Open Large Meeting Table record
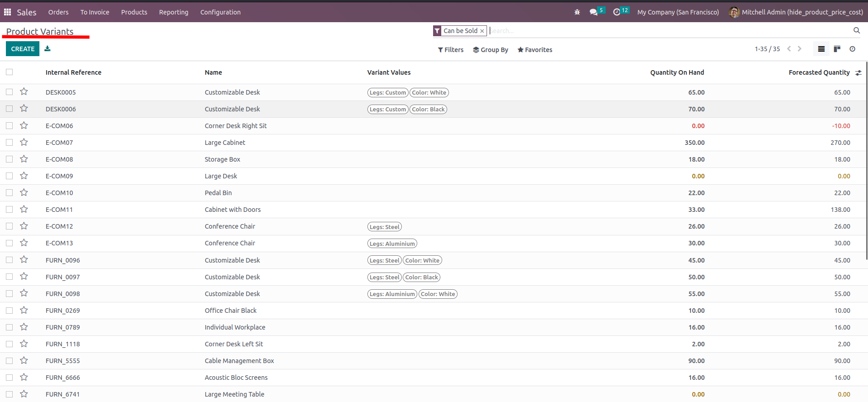Image resolution: width=868 pixels, height=402 pixels. coord(234,394)
